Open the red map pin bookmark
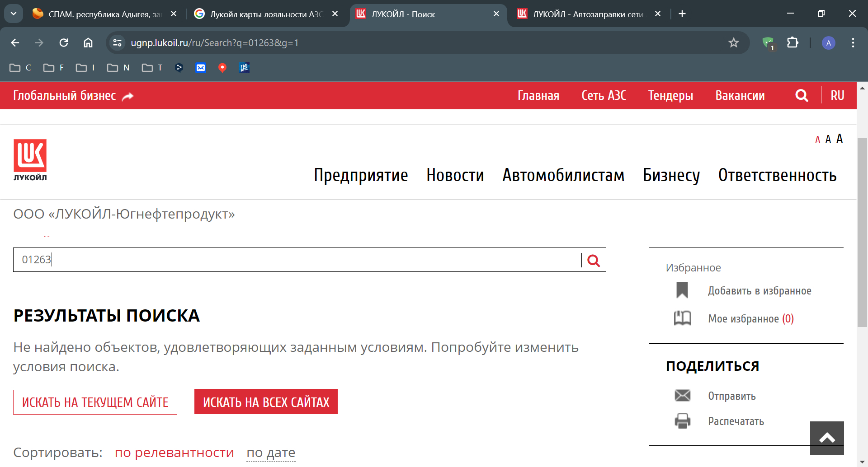868x467 pixels. pyautogui.click(x=222, y=68)
